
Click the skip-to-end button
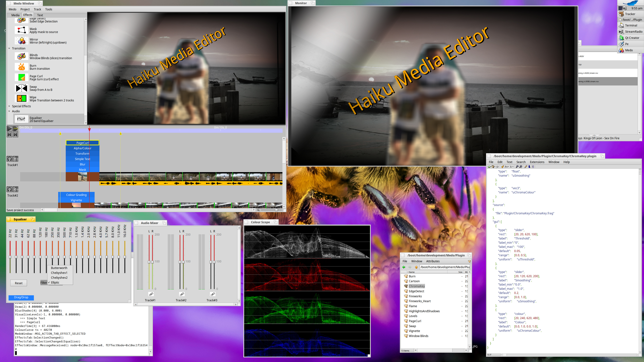point(15,135)
